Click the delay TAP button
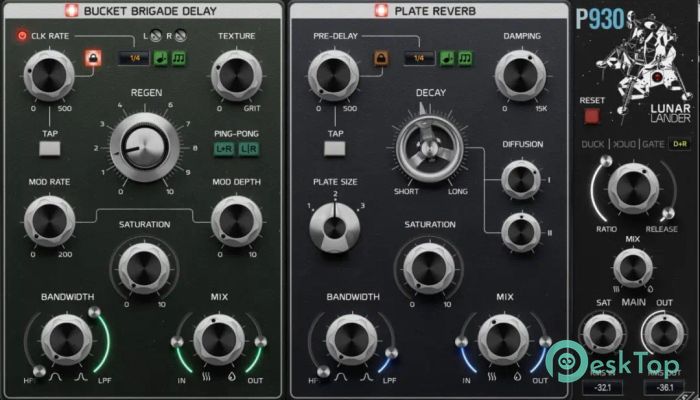The width and height of the screenshot is (700, 400). (50, 149)
